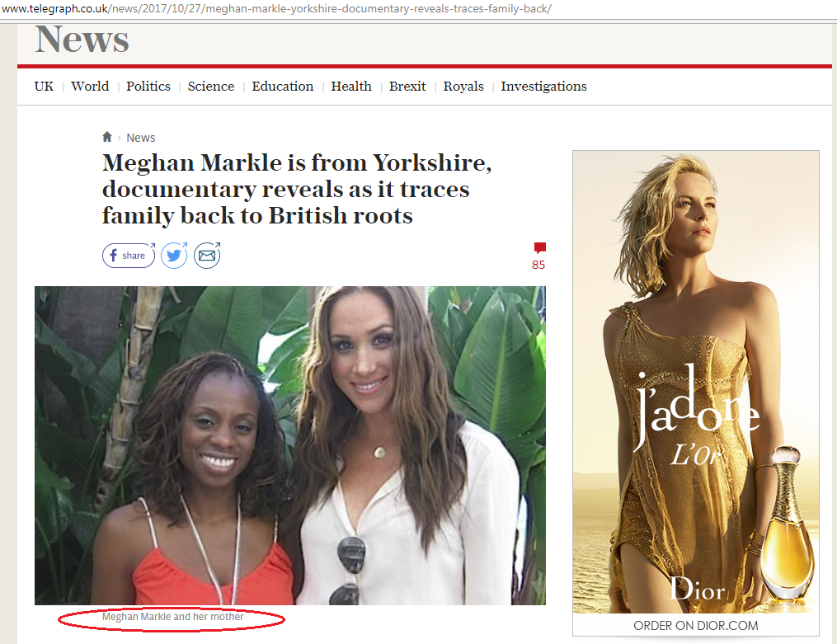Share article via Twitter bird icon
The width and height of the screenshot is (837, 644).
174,256
